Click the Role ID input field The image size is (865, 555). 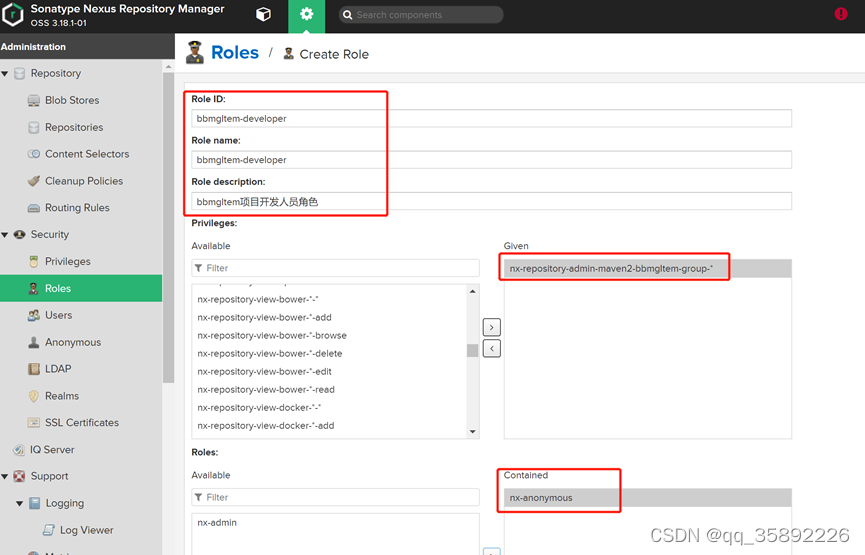click(x=492, y=119)
